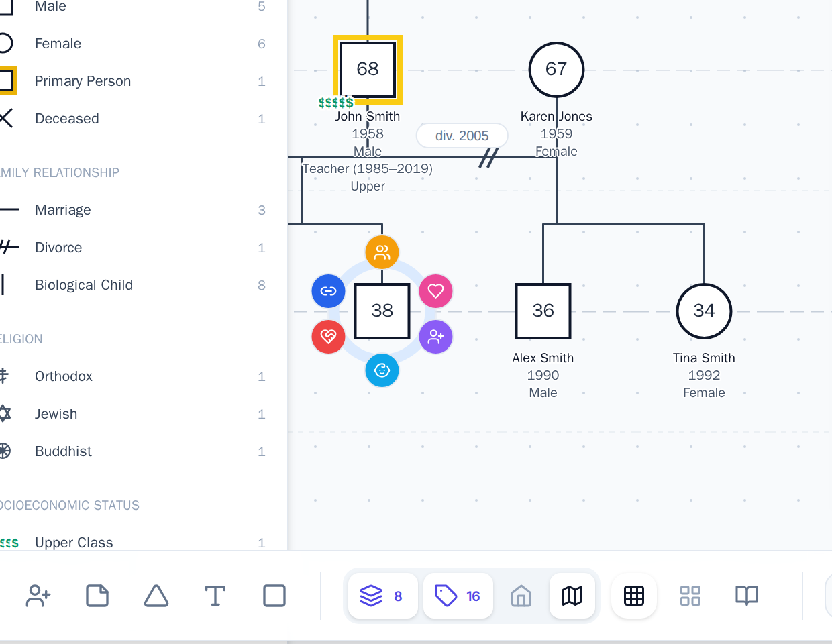Viewport: 832px width, 644px height.
Task: Click the red heart-handshake radial button
Action: (x=328, y=337)
